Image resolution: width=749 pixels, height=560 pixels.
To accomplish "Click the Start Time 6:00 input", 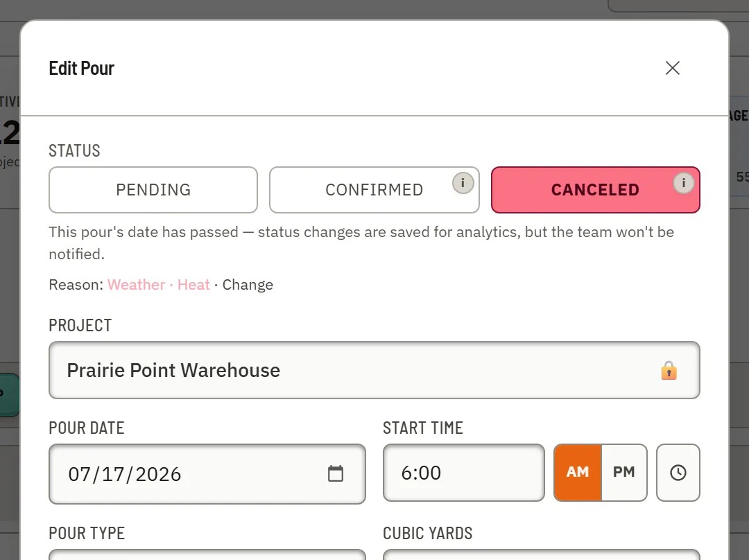I will click(x=463, y=473).
